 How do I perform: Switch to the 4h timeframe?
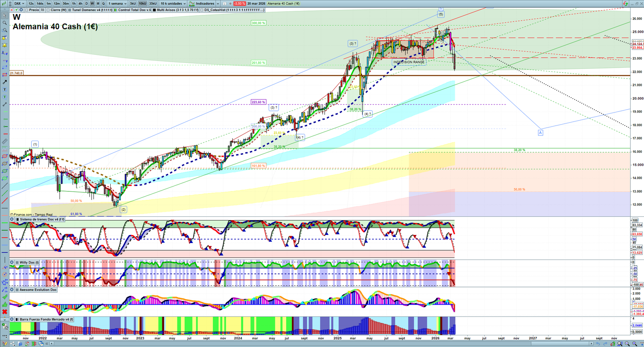(x=80, y=4)
